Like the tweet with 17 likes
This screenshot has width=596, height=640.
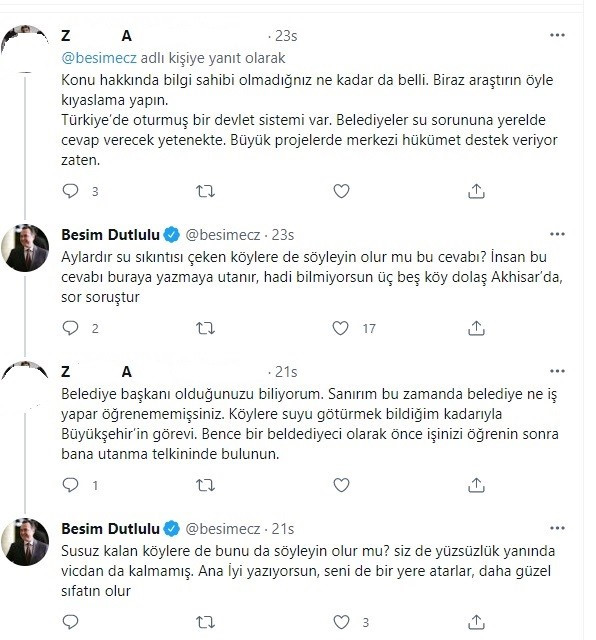(x=340, y=328)
